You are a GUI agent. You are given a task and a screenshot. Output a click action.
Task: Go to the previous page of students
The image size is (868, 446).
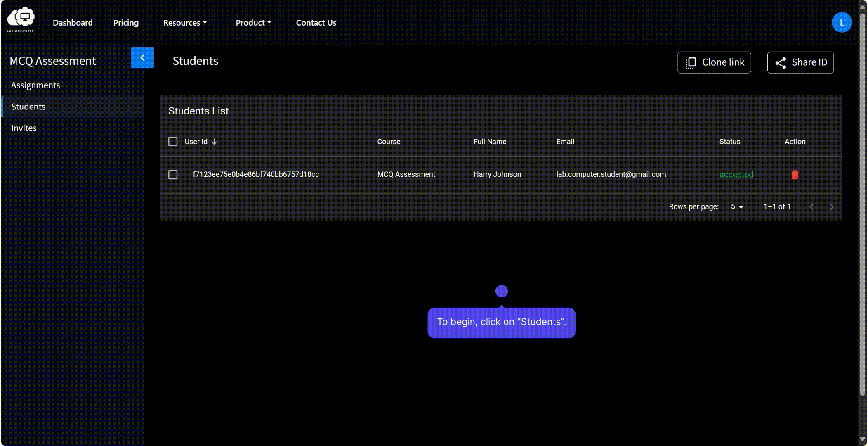[x=811, y=207]
